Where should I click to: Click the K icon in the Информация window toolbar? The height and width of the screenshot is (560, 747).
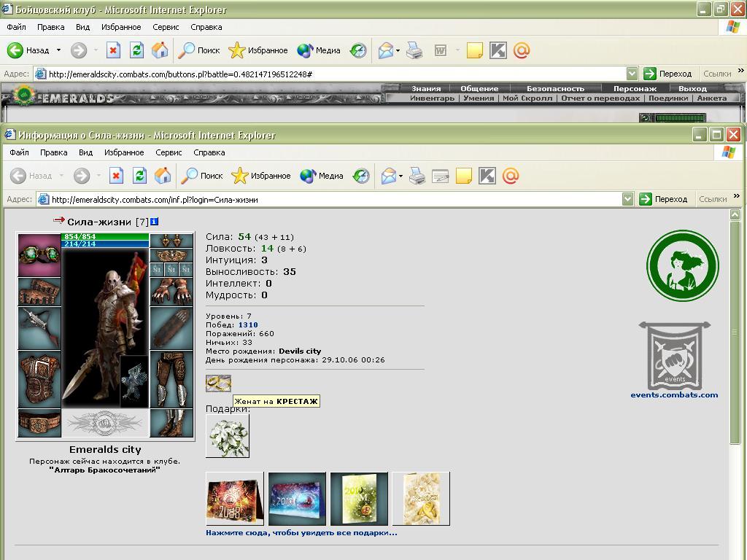487,176
